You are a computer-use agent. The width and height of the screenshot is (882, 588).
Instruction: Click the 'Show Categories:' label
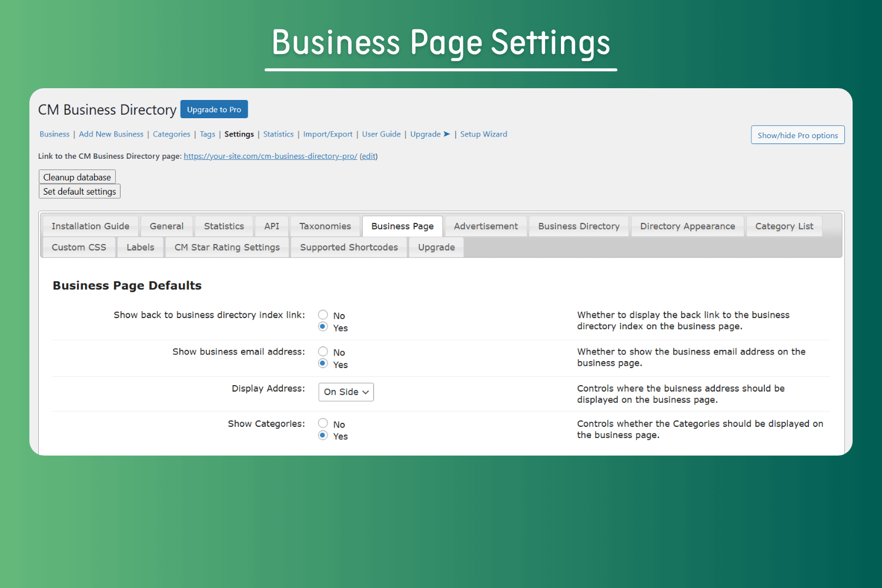pos(266,424)
